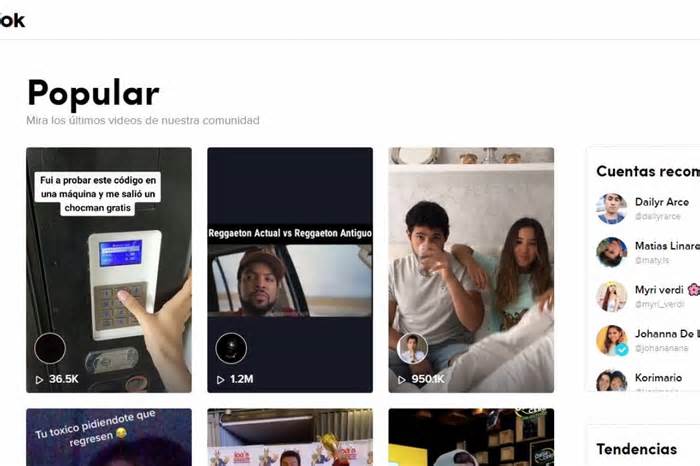Open the 'Tu toxico pidiendote que regresen' video
Screen dimensions: 700x466
click(109, 437)
